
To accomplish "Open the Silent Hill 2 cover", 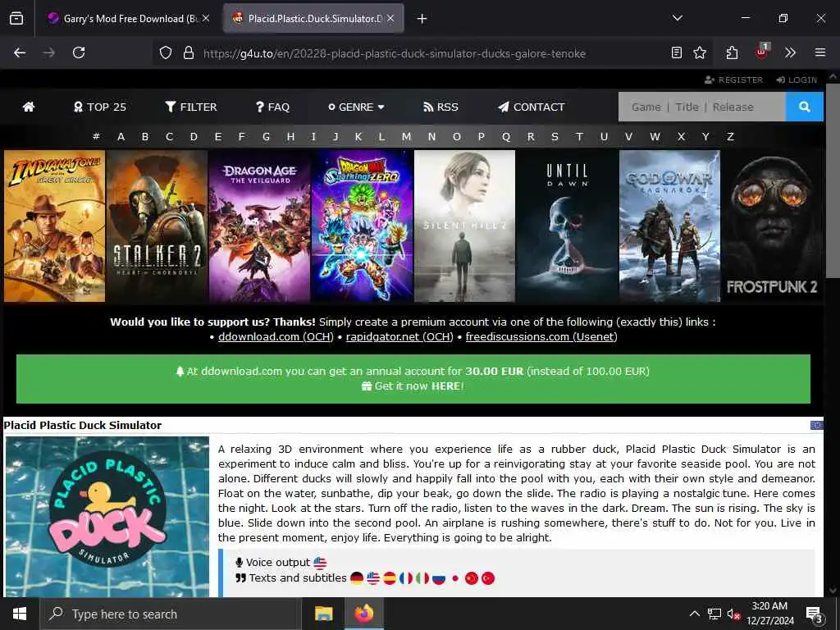I will pyautogui.click(x=464, y=226).
